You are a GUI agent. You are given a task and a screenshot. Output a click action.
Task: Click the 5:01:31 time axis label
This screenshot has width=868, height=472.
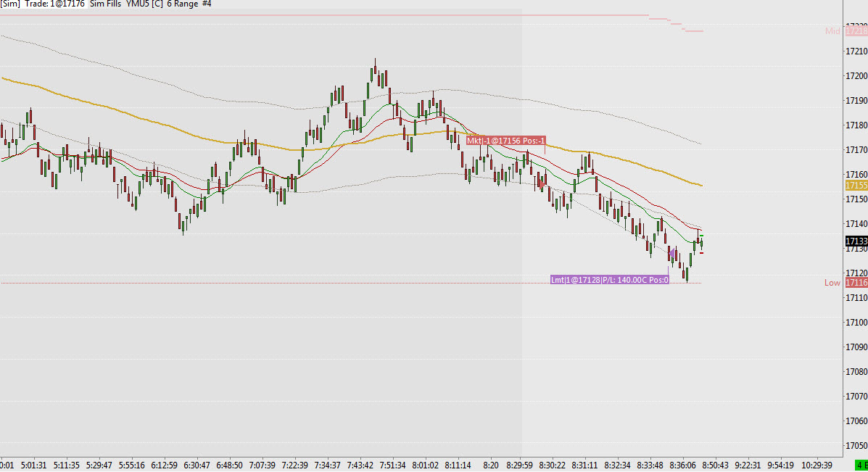pos(34,465)
